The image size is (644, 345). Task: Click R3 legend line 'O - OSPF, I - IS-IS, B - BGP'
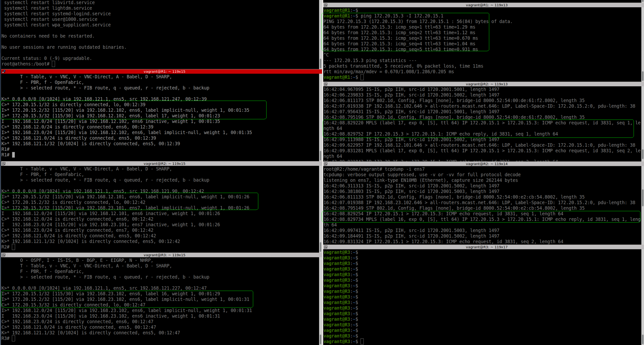point(86,261)
